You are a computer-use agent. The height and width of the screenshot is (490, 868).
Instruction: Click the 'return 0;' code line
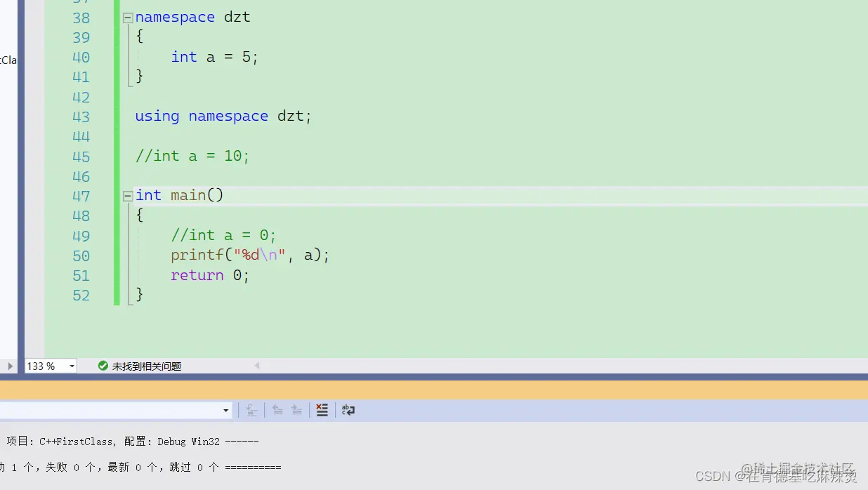(210, 275)
